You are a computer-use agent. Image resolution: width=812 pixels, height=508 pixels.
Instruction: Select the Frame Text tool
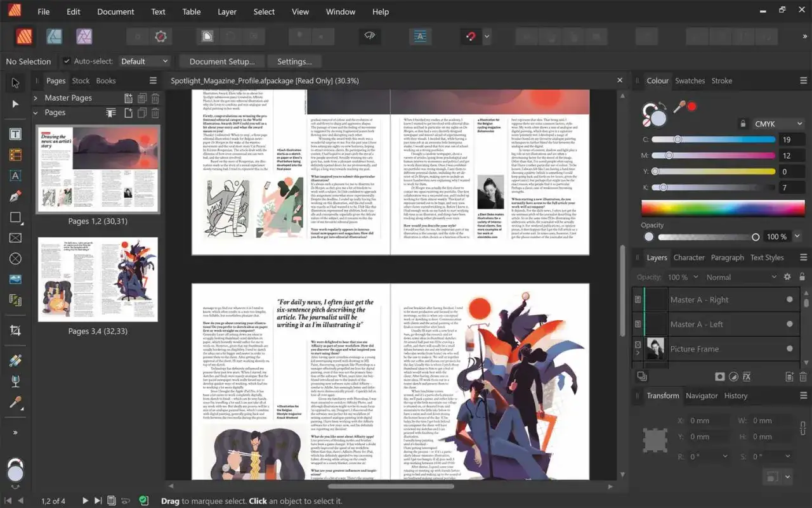15,134
